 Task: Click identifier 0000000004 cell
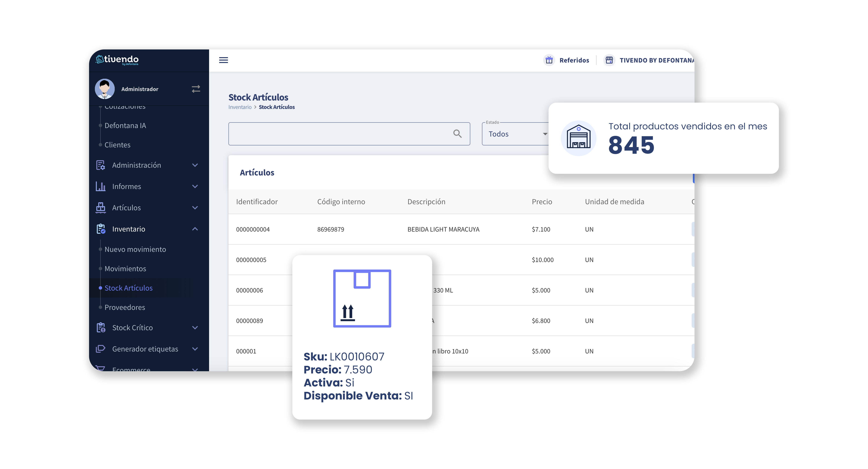click(253, 229)
